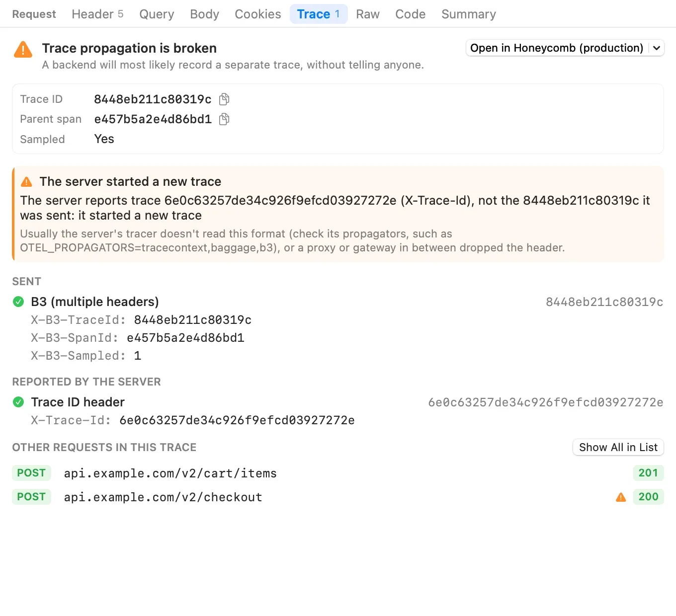Click the Sampled value Yes
The height and width of the screenshot is (616, 676).
click(104, 139)
